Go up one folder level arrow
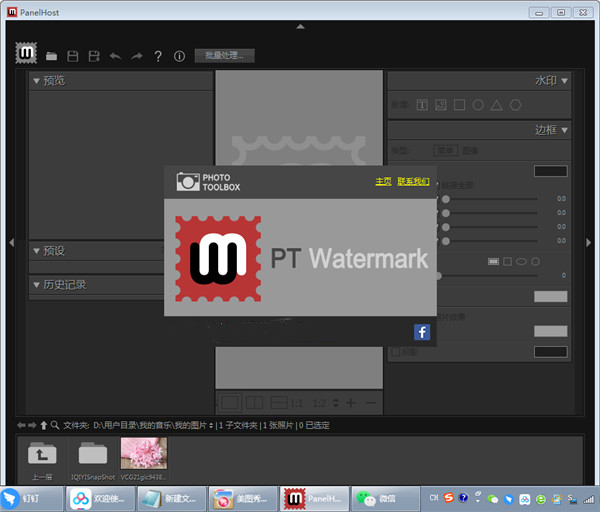The width and height of the screenshot is (600, 512). point(44,425)
